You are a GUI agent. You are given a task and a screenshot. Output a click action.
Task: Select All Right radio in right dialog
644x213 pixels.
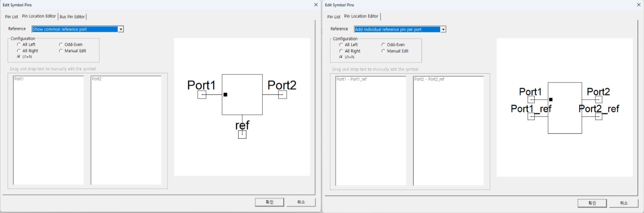point(341,51)
